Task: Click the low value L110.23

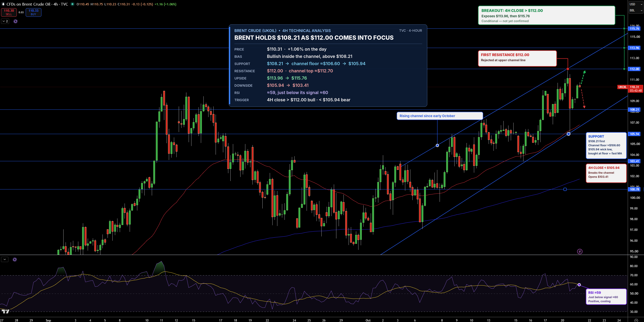Action: pos(110,4)
